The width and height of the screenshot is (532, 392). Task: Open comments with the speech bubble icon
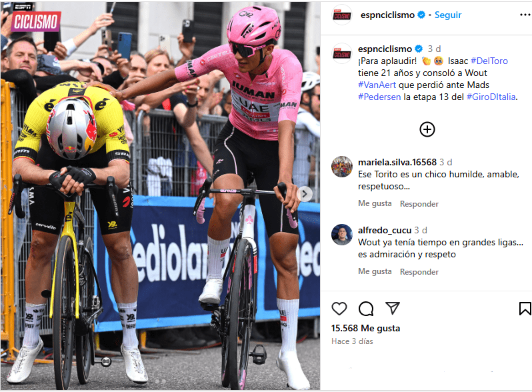366,309
